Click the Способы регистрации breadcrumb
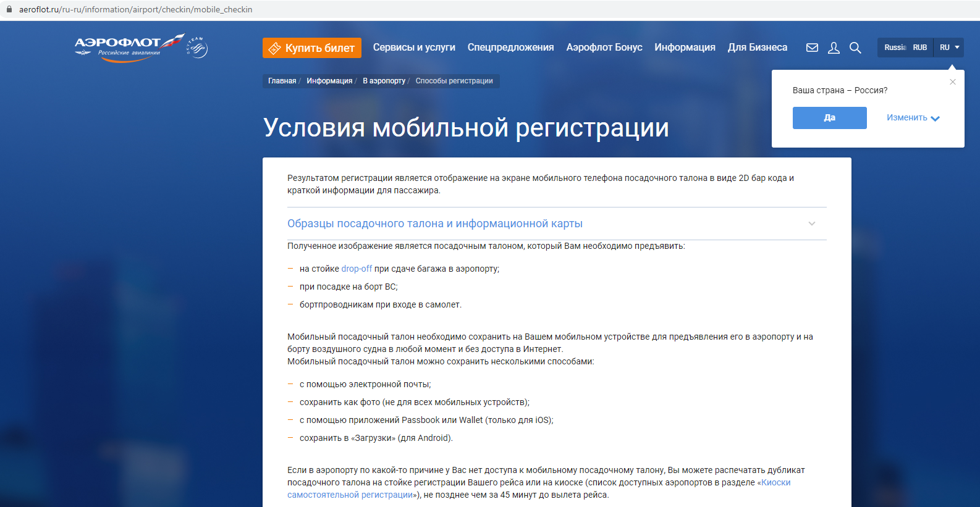The height and width of the screenshot is (507, 980). 454,81
